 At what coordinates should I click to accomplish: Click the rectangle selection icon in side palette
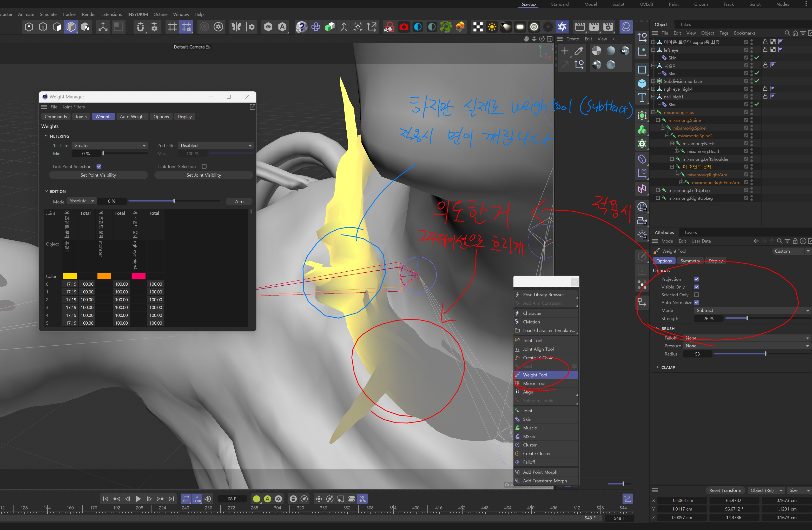coord(642,70)
